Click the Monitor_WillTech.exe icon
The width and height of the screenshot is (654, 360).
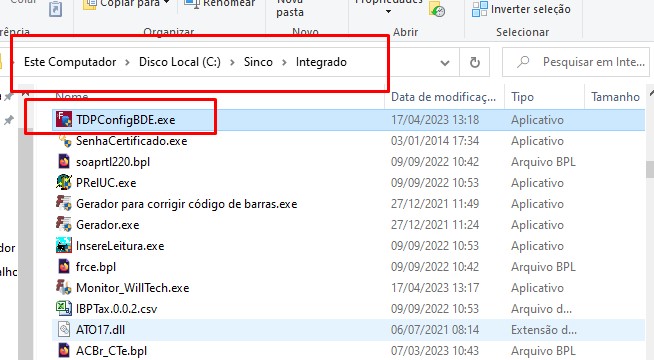point(64,287)
